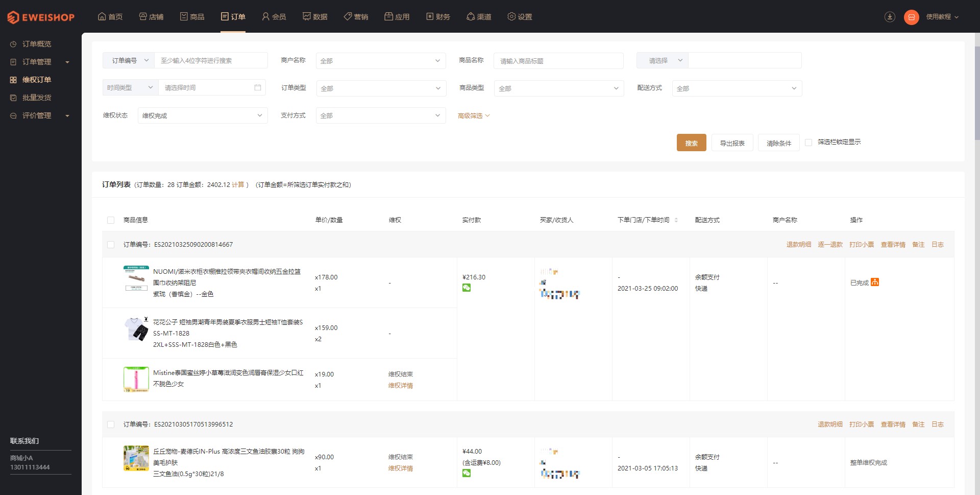Open the 请选择 dropdown at top right

(x=663, y=60)
